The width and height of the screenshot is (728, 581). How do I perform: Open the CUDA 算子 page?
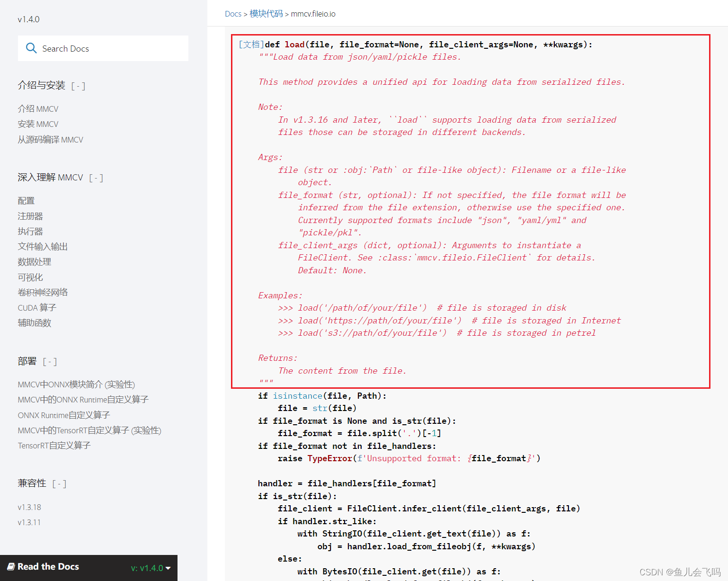coord(36,307)
